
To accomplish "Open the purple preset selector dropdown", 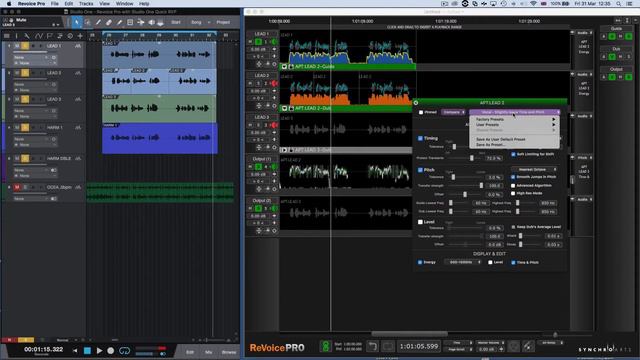I will pos(514,112).
